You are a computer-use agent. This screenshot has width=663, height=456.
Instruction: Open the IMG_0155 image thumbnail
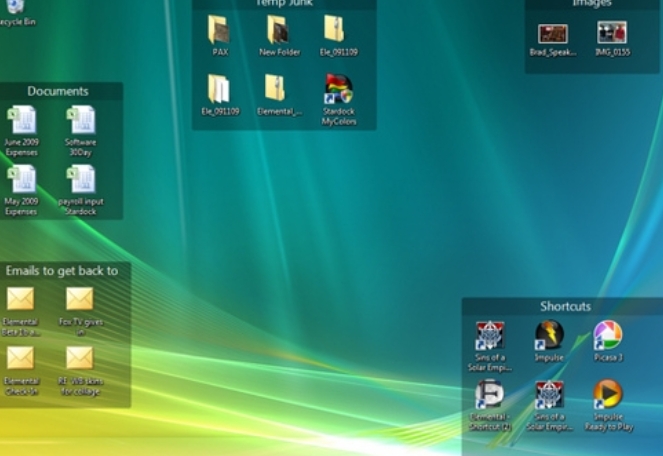tap(612, 33)
